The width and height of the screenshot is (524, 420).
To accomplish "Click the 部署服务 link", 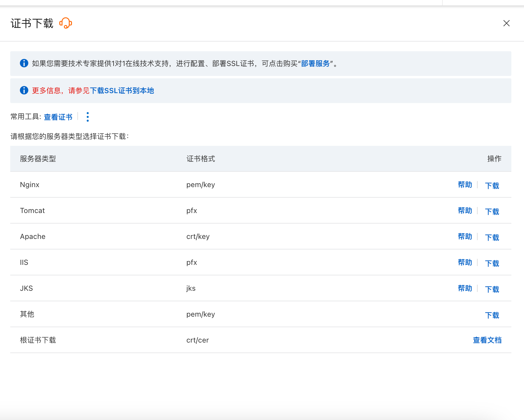I will pyautogui.click(x=315, y=64).
